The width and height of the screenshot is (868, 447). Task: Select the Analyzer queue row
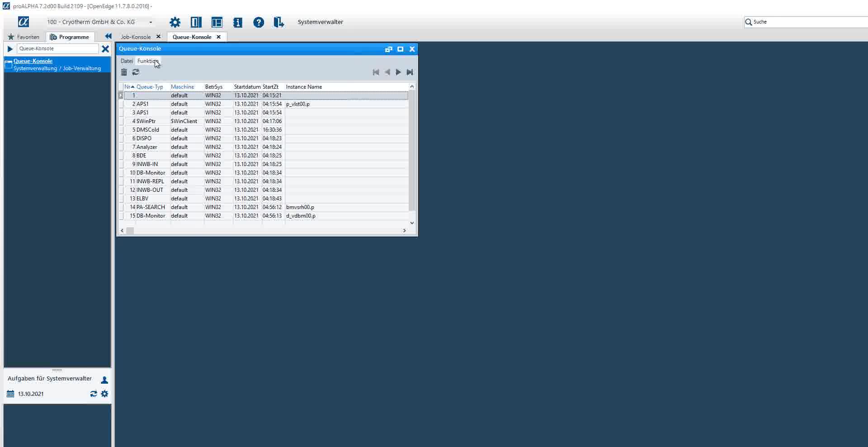point(264,147)
